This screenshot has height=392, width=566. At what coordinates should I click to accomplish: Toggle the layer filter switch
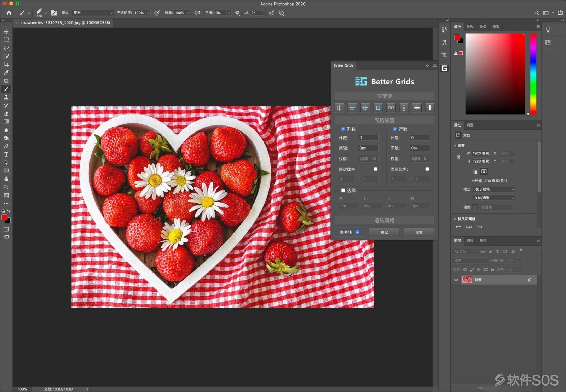point(521,251)
